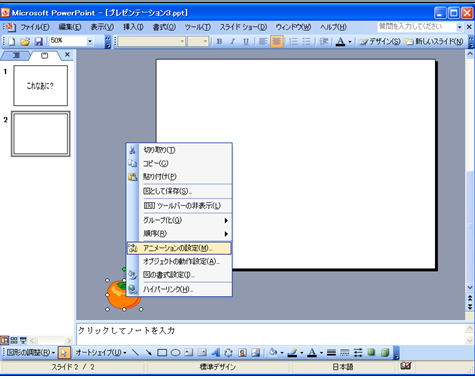Insert WordArt from drawing toolbar
This screenshot has height=379, width=475.
(x=215, y=353)
